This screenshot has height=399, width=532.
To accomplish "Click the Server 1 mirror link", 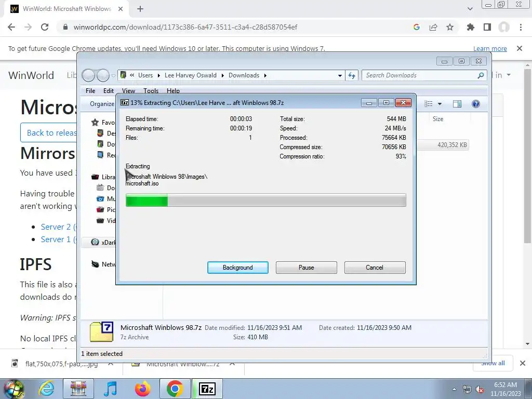I will [59, 239].
